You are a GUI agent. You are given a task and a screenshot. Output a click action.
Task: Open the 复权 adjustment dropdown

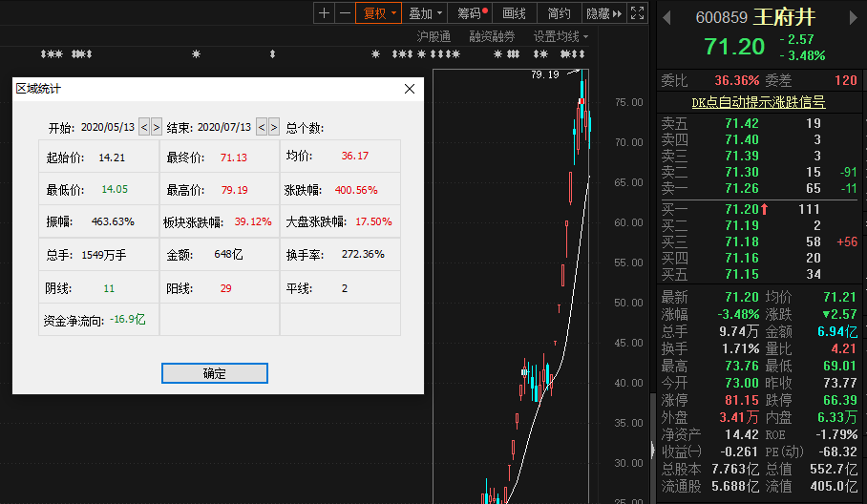tap(379, 12)
